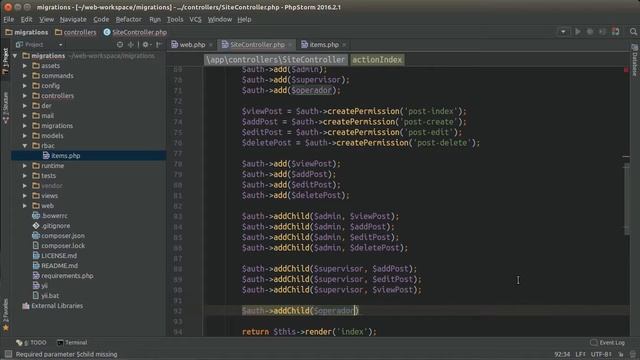Open the VCS menu
This screenshot has width=640, height=360.
click(x=195, y=19)
